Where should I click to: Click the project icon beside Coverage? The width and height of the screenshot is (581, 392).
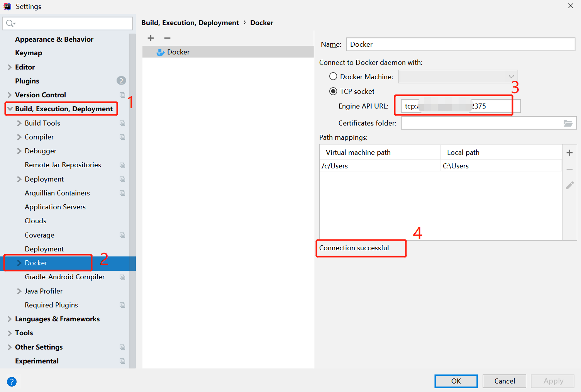click(x=122, y=235)
